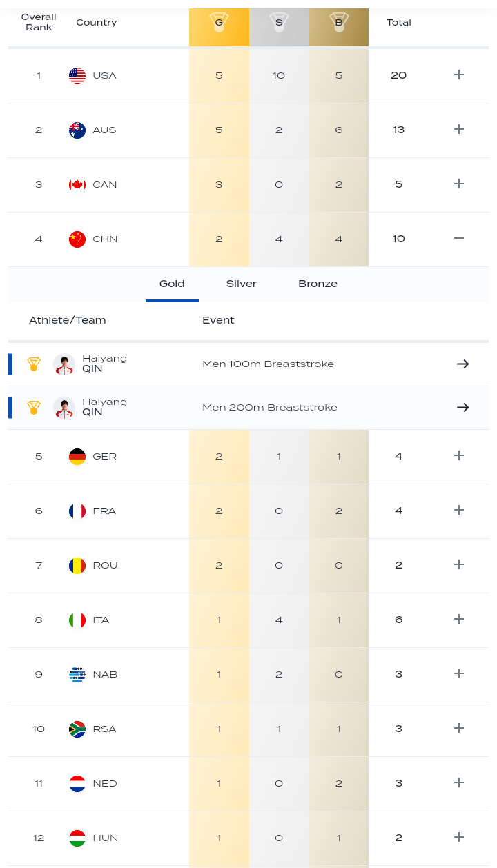Expand the ITA medal details
Image resolution: width=497 pixels, height=868 pixels.
pos(459,620)
